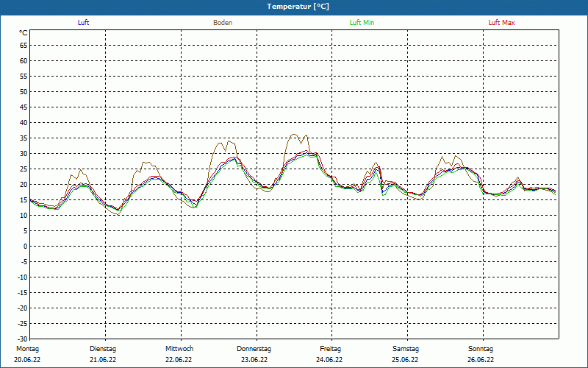The width and height of the screenshot is (588, 368).
Task: Click the '°C' axis unit label
Action: [24, 33]
